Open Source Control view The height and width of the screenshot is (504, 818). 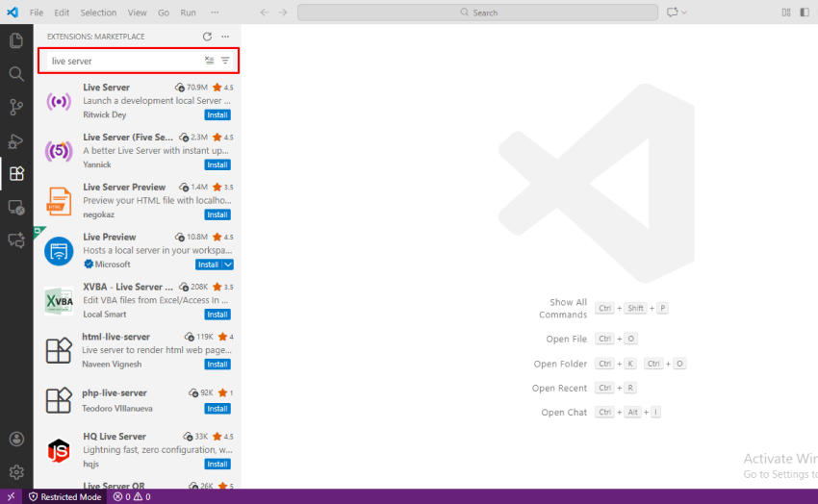16,108
